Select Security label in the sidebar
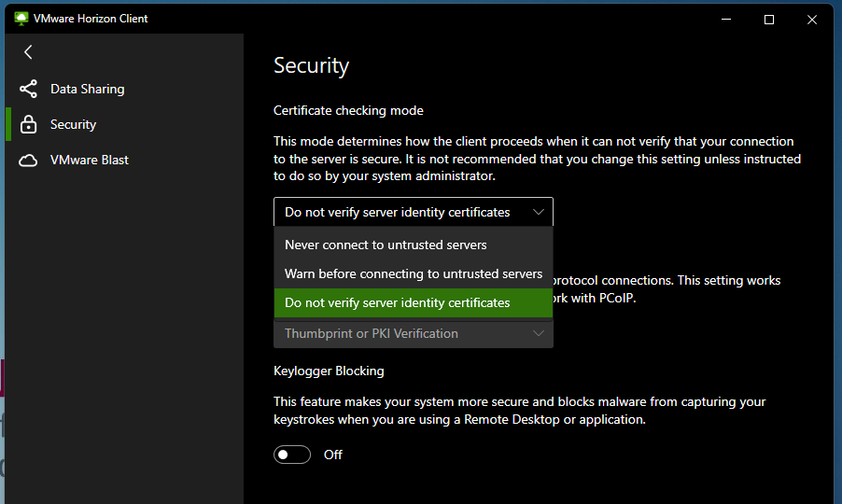Image resolution: width=842 pixels, height=504 pixels. point(73,125)
